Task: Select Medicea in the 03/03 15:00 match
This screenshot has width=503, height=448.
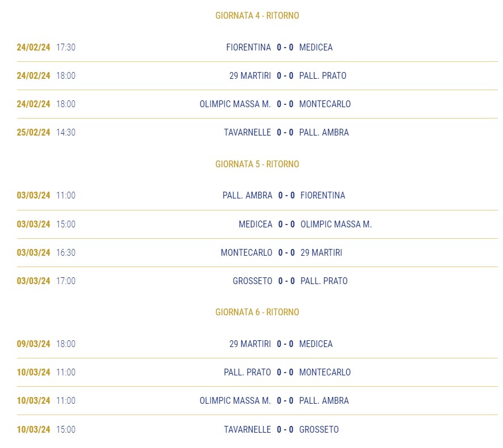Action: click(x=255, y=225)
